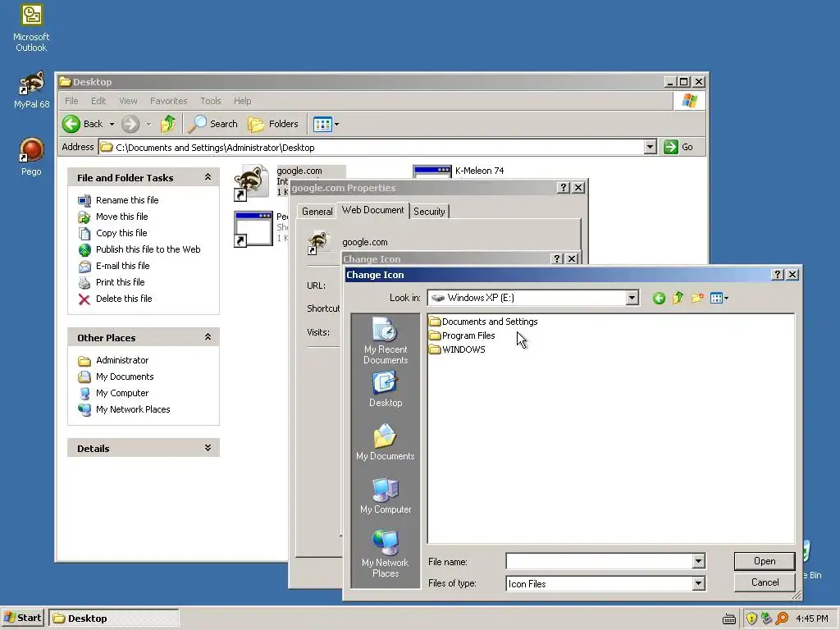Click Print this file task
The height and width of the screenshot is (630, 840).
(112, 282)
